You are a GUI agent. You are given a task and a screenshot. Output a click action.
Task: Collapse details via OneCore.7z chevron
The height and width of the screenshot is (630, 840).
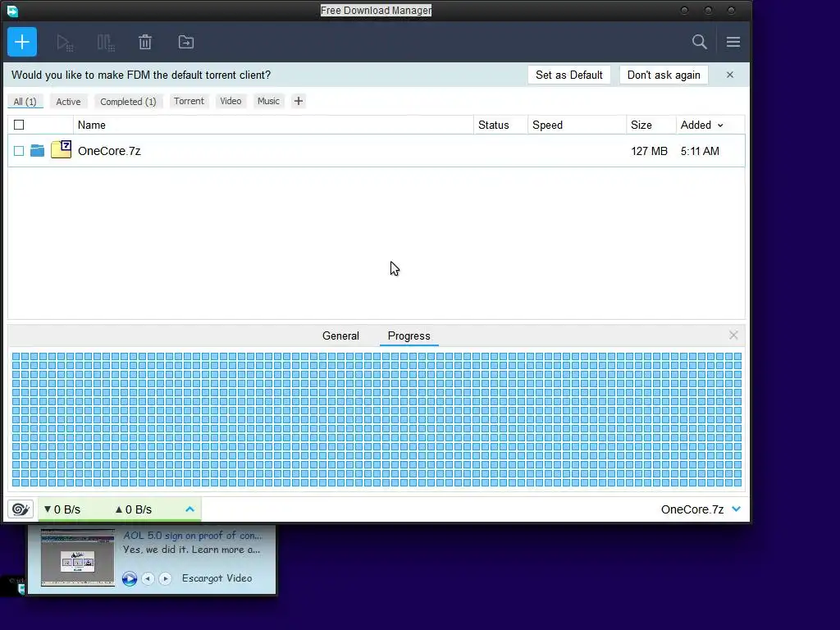click(x=737, y=509)
